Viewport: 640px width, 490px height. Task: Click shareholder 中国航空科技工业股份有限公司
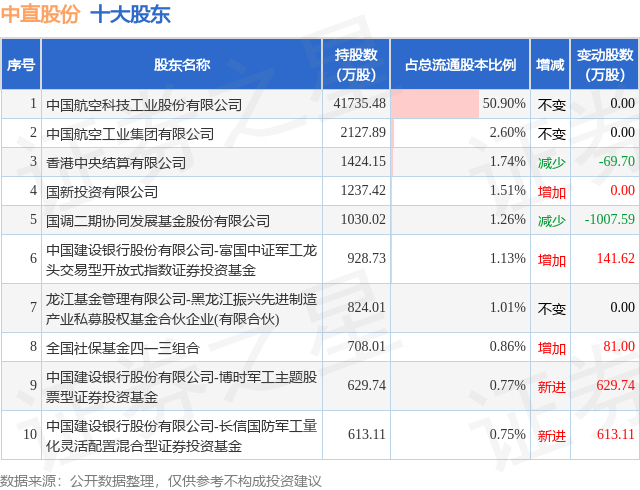(x=144, y=105)
